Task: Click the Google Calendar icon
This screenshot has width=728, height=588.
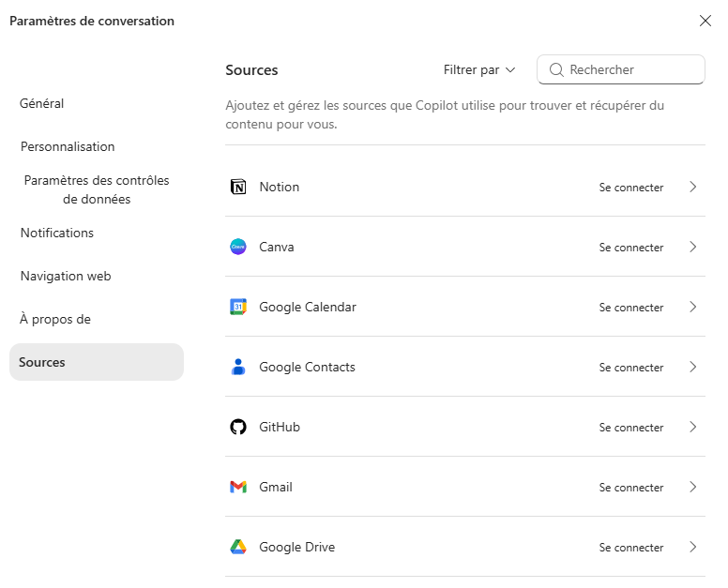Action: click(238, 307)
